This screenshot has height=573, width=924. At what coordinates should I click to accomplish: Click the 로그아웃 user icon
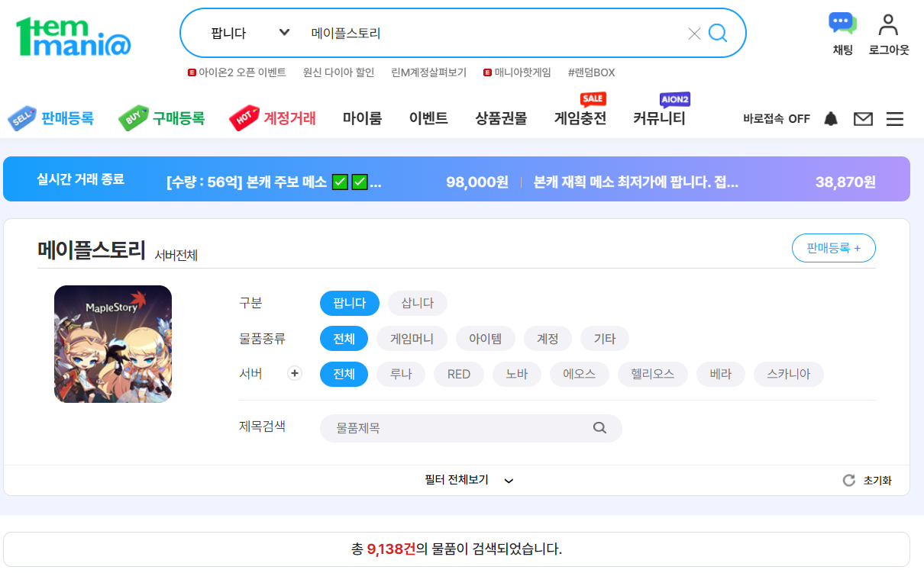888,34
